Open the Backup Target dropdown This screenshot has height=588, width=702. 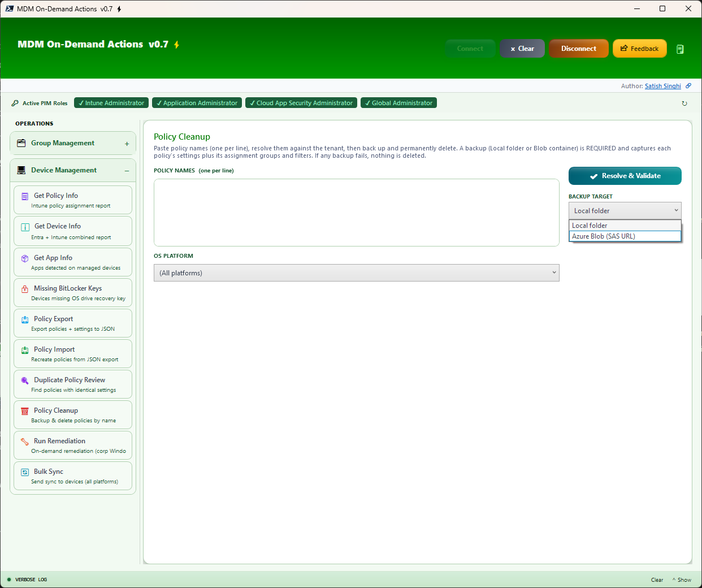pyautogui.click(x=625, y=211)
